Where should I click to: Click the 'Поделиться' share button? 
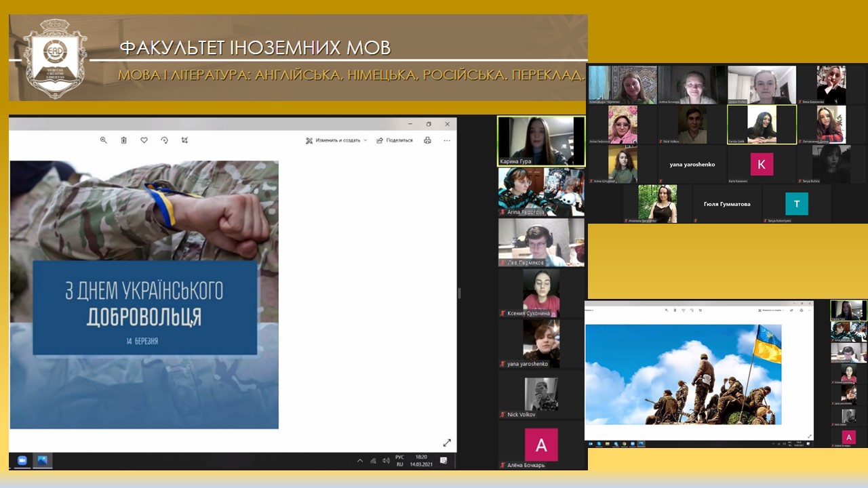395,140
